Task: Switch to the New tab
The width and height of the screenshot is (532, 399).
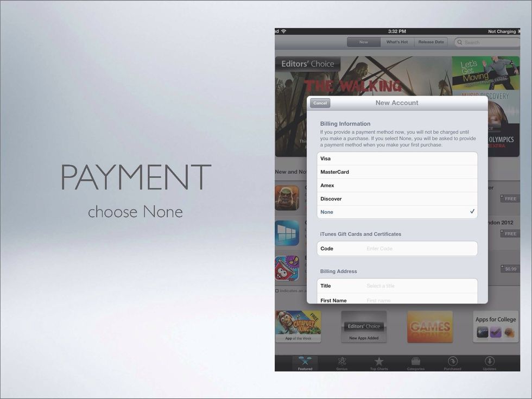Action: point(364,42)
